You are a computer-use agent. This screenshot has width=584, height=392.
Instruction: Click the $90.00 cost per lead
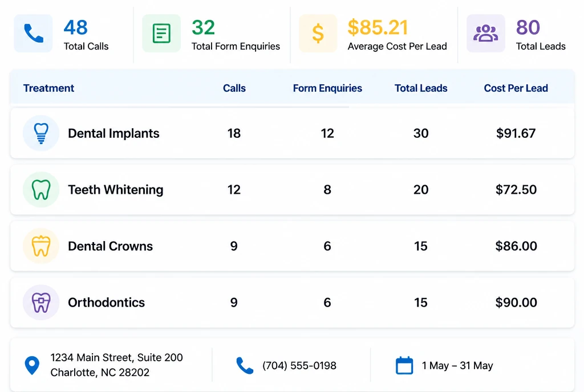click(516, 303)
